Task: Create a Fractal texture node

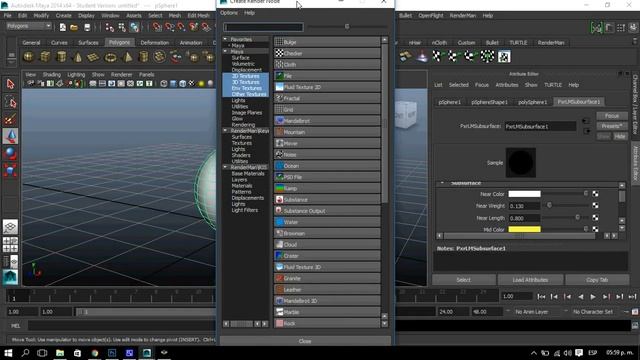Action: click(327, 98)
